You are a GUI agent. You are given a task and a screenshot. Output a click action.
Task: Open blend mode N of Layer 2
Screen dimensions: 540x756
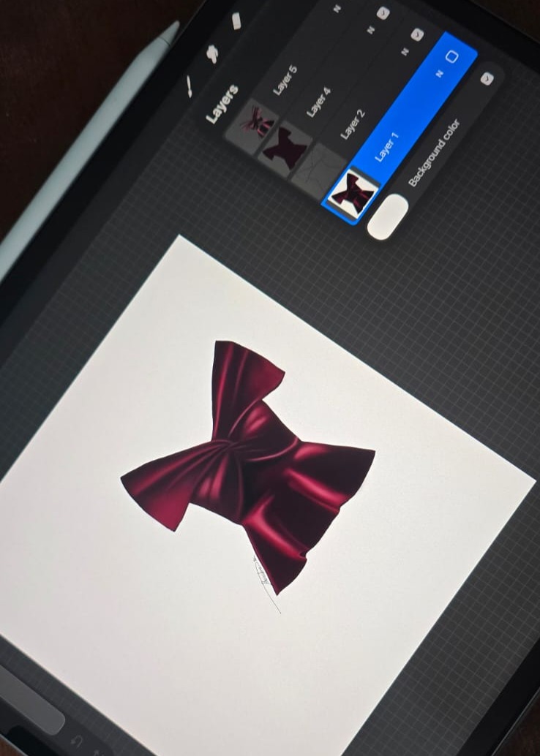click(405, 52)
